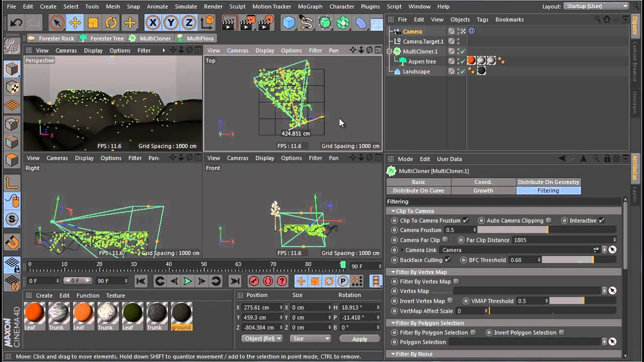Screen dimensions: 644x362
Task: Open Perspective viewport Cameras menu
Action: point(66,50)
